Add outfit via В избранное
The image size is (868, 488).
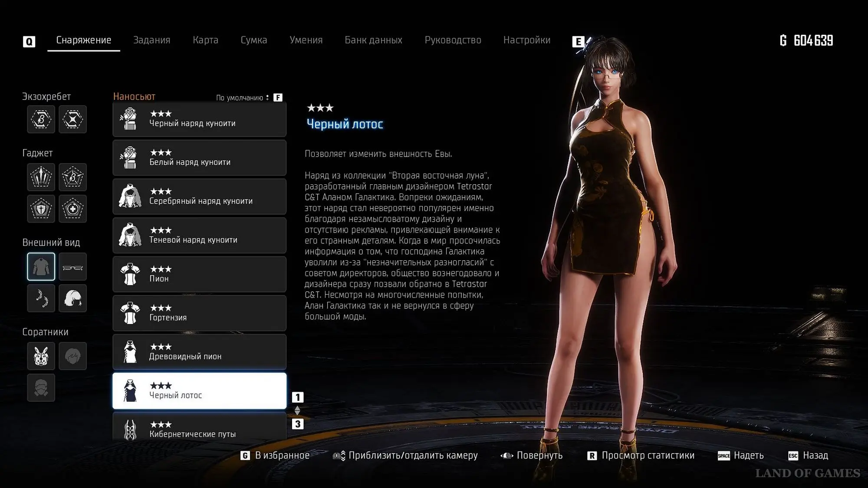click(275, 455)
